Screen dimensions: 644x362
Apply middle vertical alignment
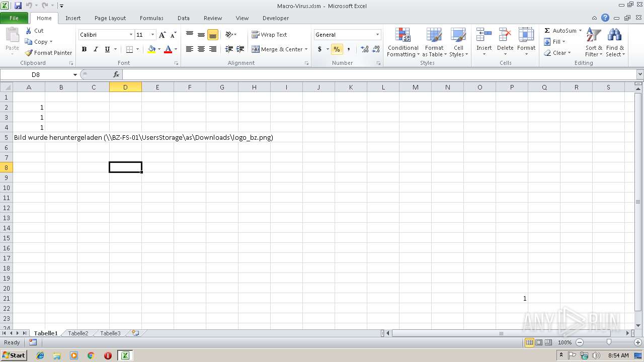point(201,35)
